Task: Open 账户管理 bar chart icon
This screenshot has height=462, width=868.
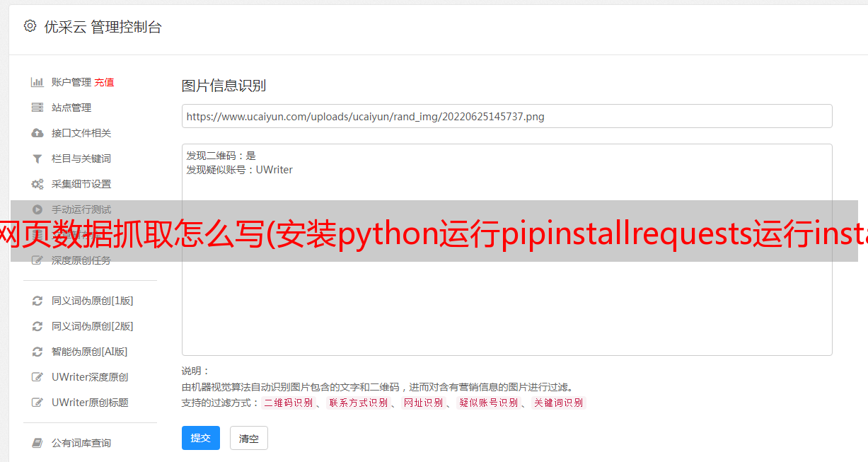Action: coord(37,82)
